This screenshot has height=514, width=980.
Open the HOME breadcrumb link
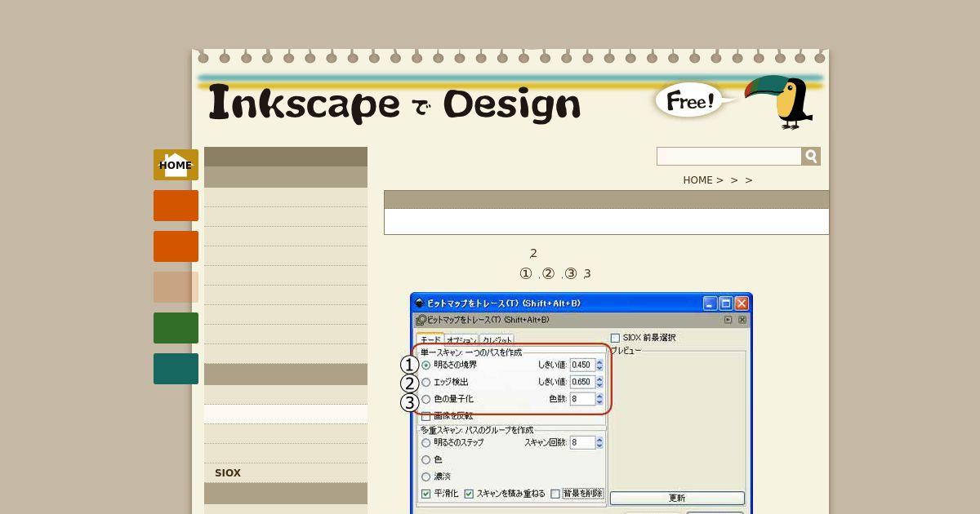pyautogui.click(x=698, y=179)
